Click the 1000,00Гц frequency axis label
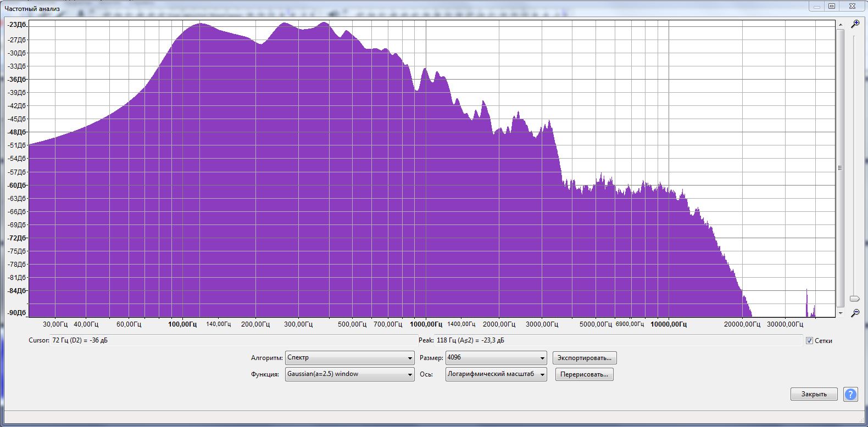The width and height of the screenshot is (868, 427). 426,324
